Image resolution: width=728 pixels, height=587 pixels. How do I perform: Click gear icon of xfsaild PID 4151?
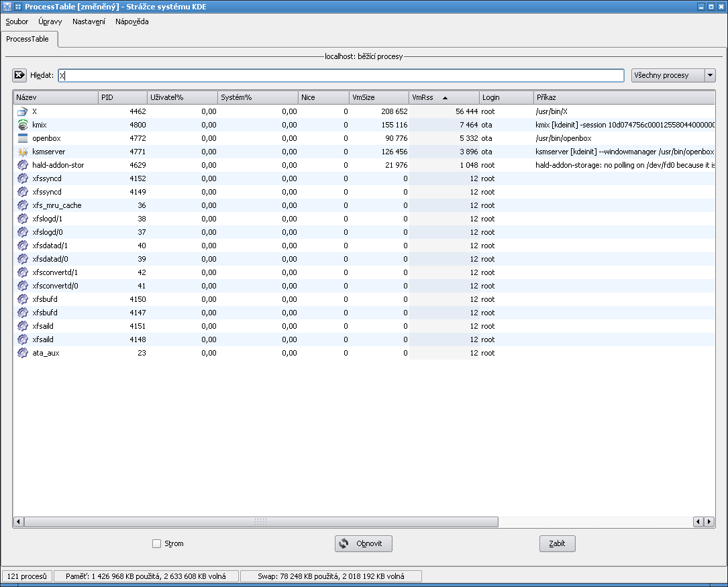22,327
